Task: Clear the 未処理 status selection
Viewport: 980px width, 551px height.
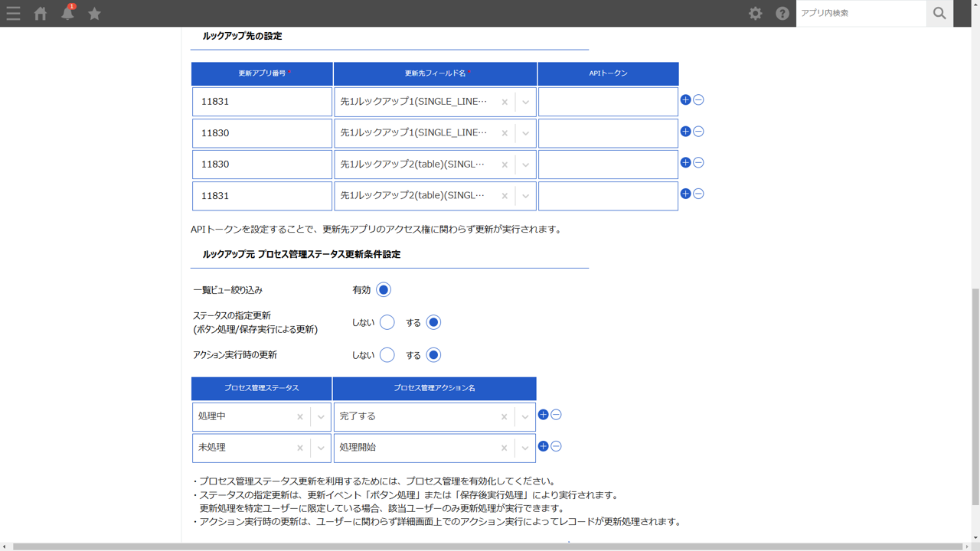Action: click(x=300, y=448)
